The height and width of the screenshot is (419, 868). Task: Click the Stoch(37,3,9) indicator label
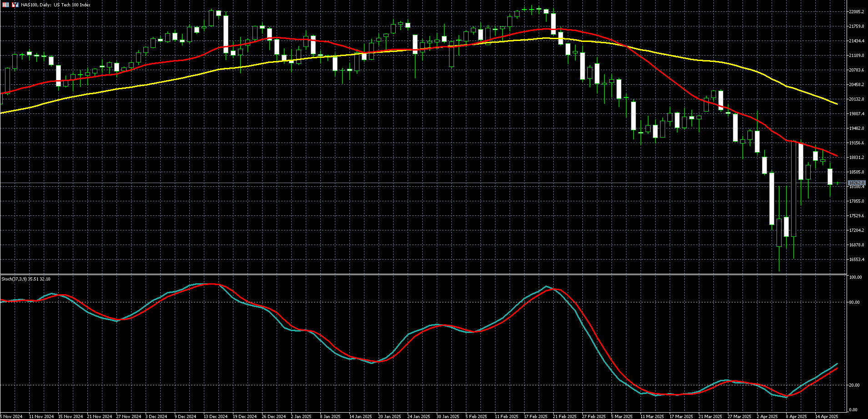pos(25,279)
